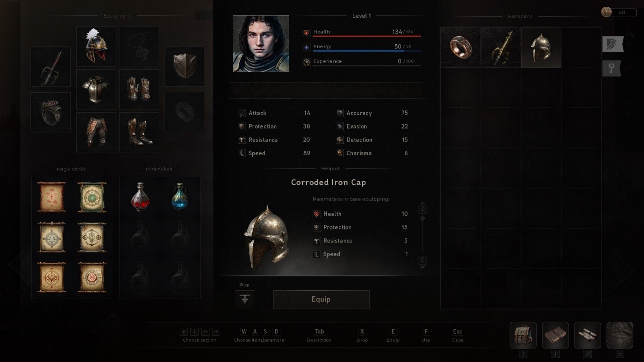Select the equipped gloves slot
Screen dimensions: 644x362
[139, 89]
